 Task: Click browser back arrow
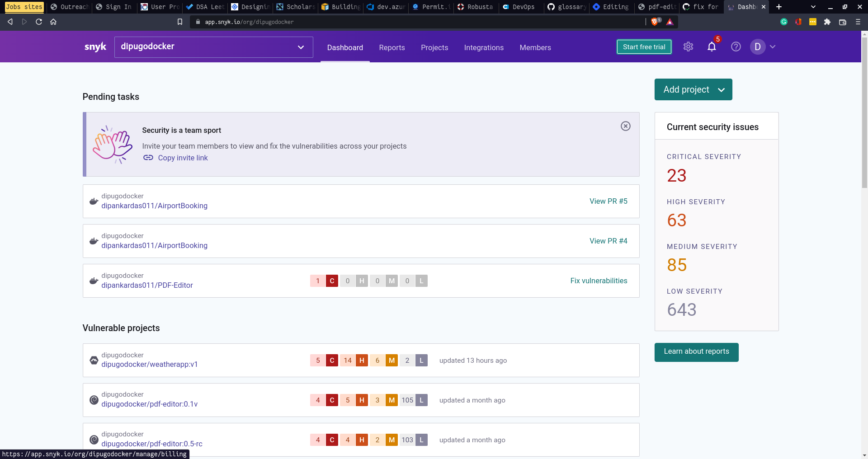point(10,22)
